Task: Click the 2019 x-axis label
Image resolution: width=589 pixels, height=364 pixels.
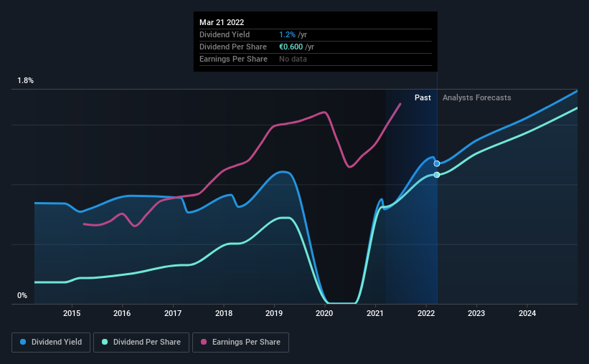Action: pyautogui.click(x=274, y=313)
